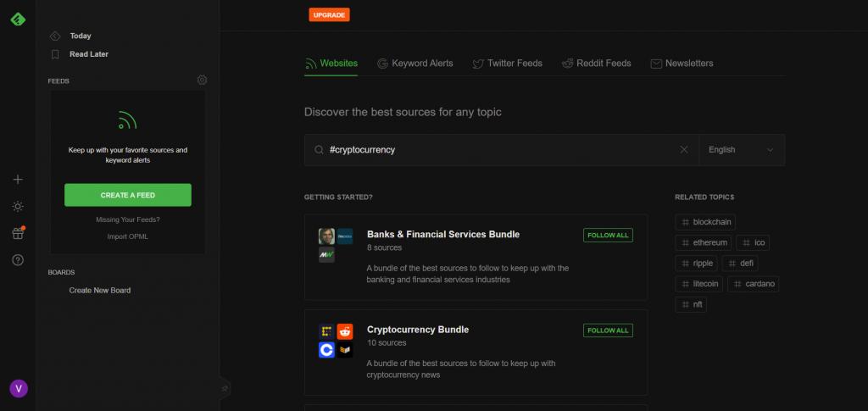Click the Missing Your Feeds? link
This screenshot has width=868, height=411.
pos(128,219)
